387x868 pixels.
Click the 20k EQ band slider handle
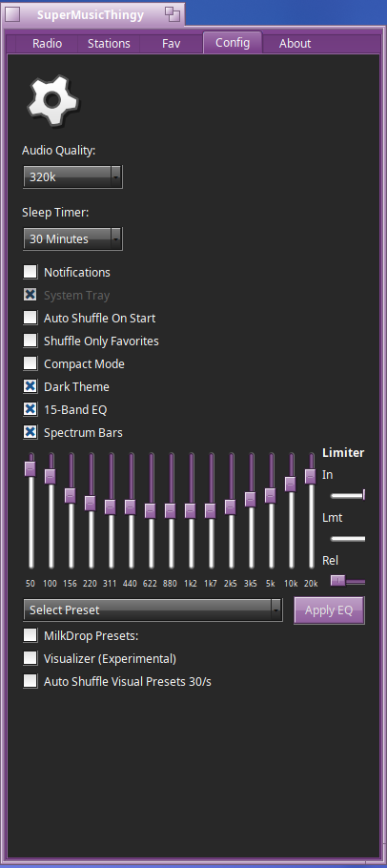pyautogui.click(x=310, y=476)
